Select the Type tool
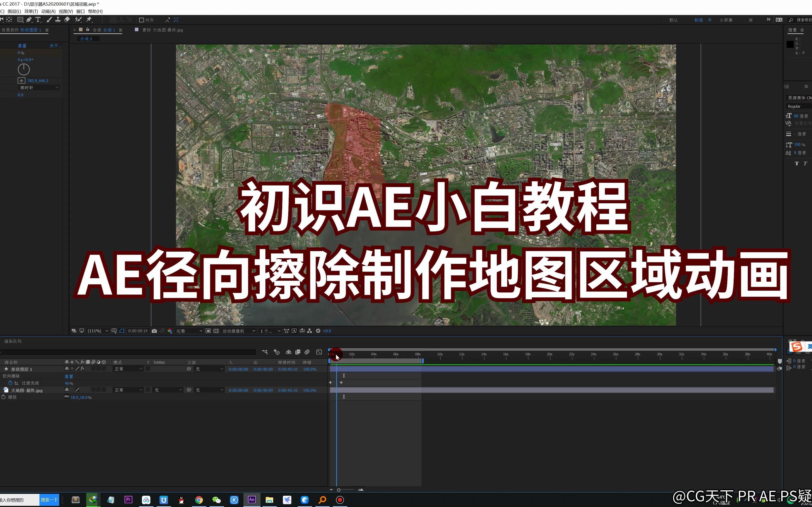 (38, 20)
